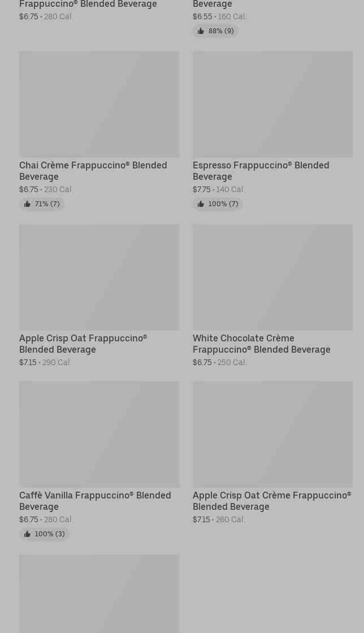
Task: Click Chai Crème Frappuccino Blended Beverage title
Action: coord(93,171)
